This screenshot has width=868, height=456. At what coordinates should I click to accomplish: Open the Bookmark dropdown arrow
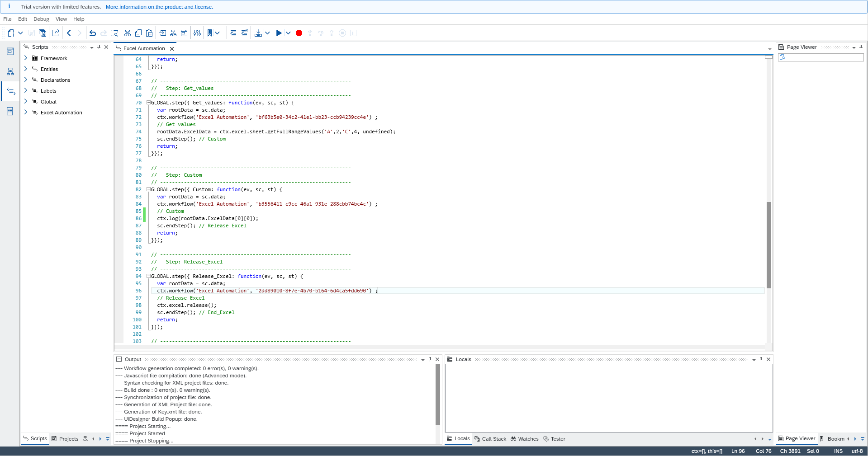(x=218, y=33)
